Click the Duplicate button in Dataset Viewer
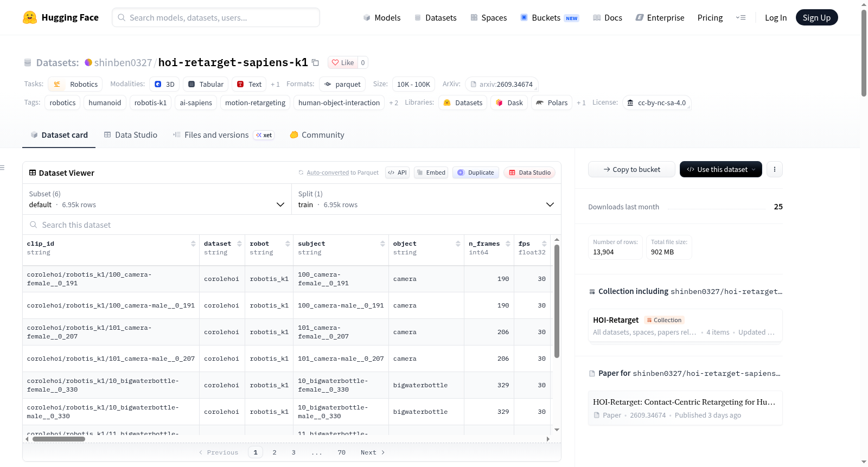 476,172
